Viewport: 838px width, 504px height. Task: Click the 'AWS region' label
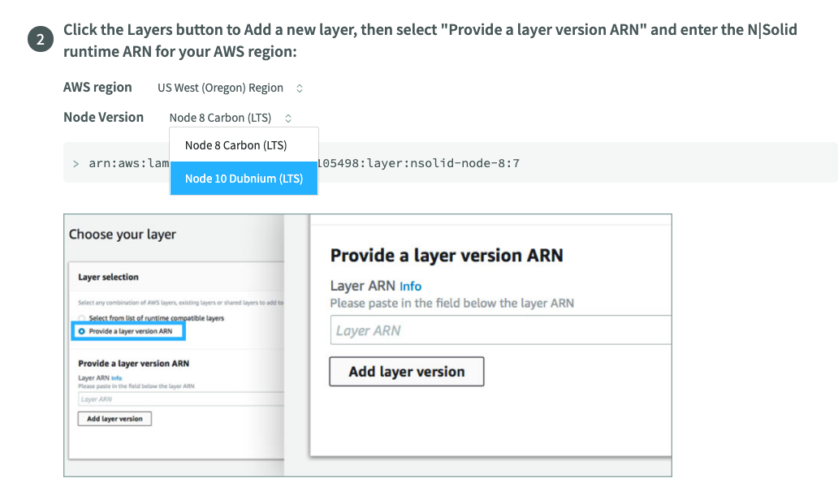click(x=97, y=87)
